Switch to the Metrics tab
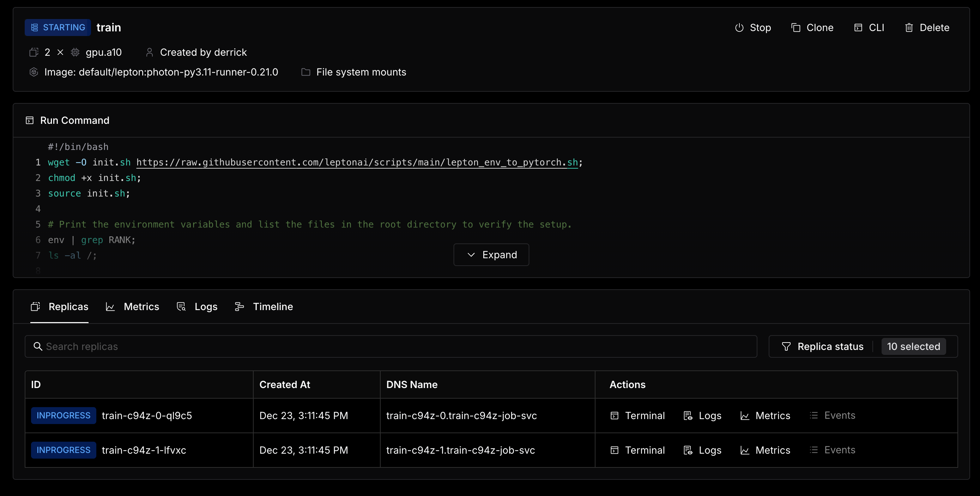 tap(132, 307)
